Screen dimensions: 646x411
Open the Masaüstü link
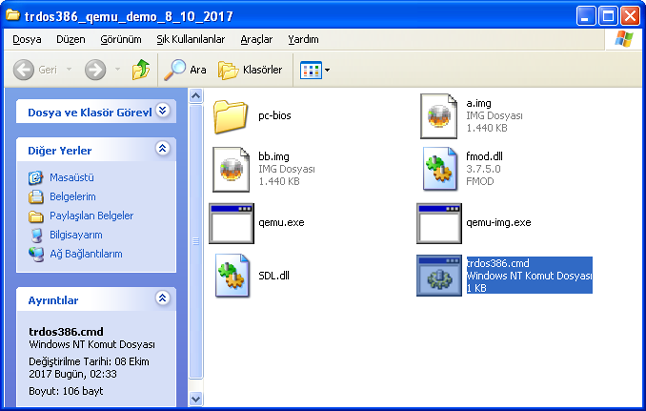tap(71, 177)
